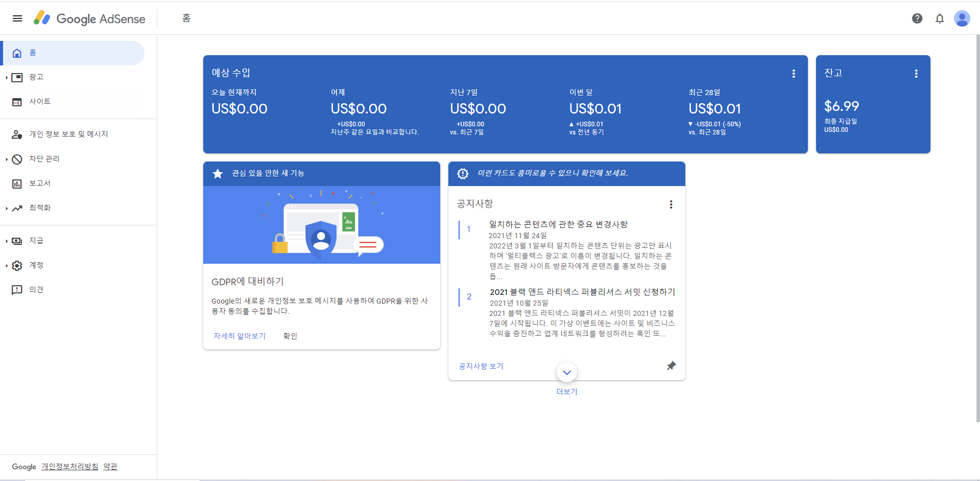Click 최근 28일 US$0.01 value
The width and height of the screenshot is (980, 481).
(714, 108)
